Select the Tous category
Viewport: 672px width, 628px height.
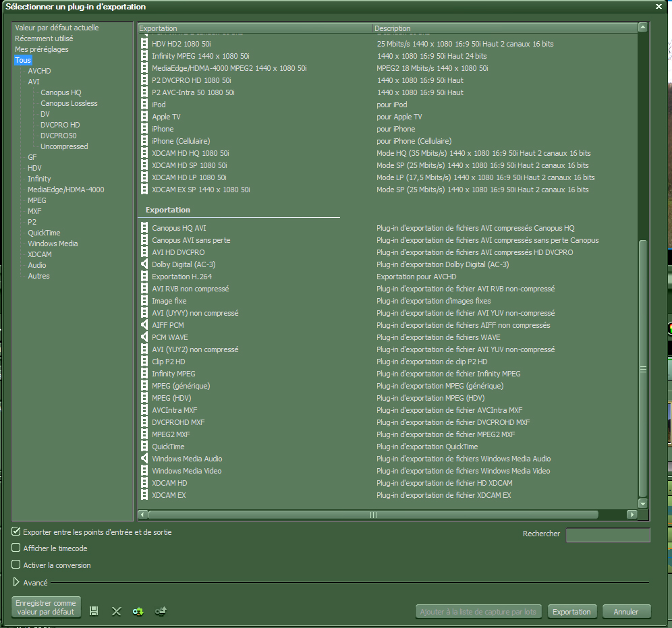(23, 60)
